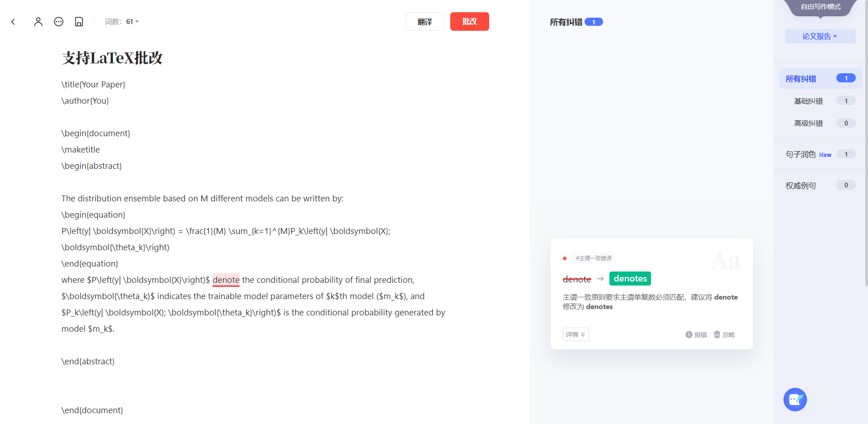Screen dimensions: 868x424
Task: Click the more options ellipsis icon
Action: click(59, 22)
